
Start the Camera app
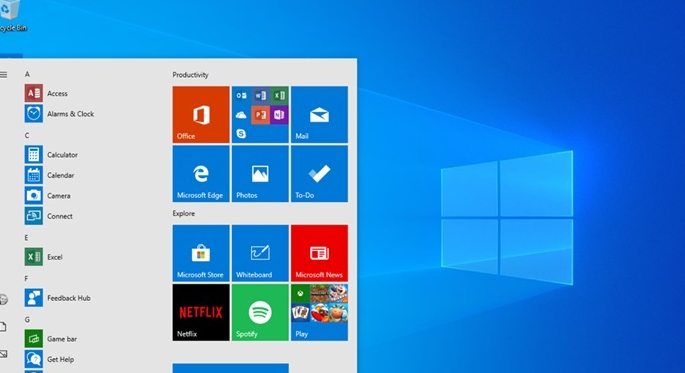pos(48,196)
